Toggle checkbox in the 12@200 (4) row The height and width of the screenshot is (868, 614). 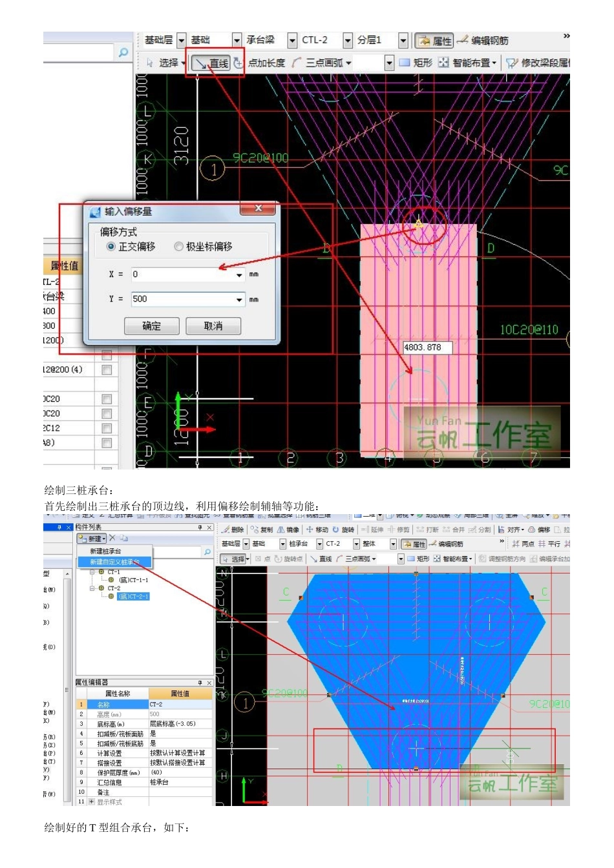click(x=107, y=370)
